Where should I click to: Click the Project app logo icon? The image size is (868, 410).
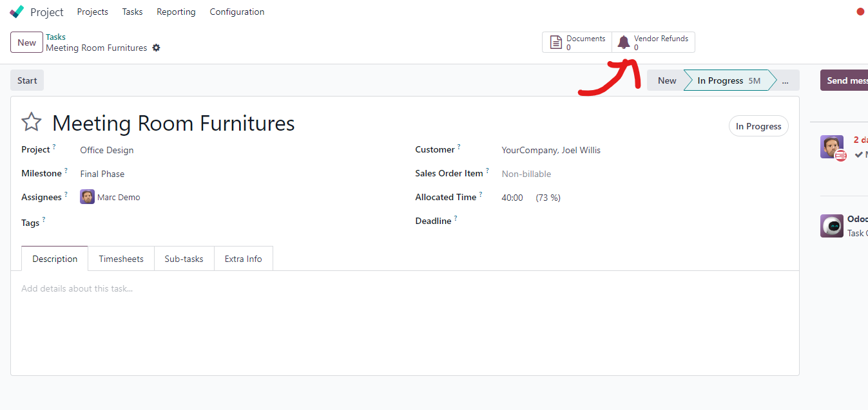click(x=17, y=12)
